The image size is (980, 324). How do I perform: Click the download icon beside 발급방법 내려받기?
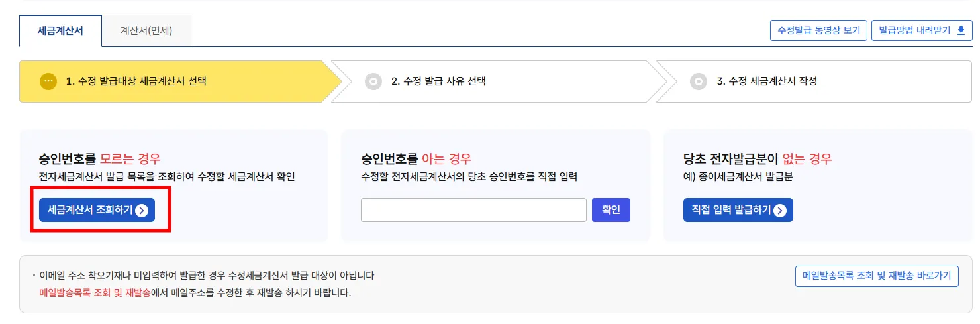(961, 30)
